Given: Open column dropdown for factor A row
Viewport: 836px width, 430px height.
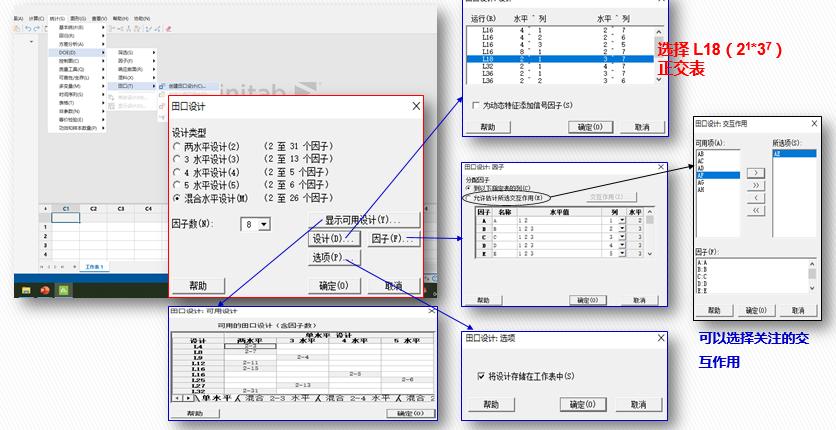Looking at the screenshot, I should (622, 220).
